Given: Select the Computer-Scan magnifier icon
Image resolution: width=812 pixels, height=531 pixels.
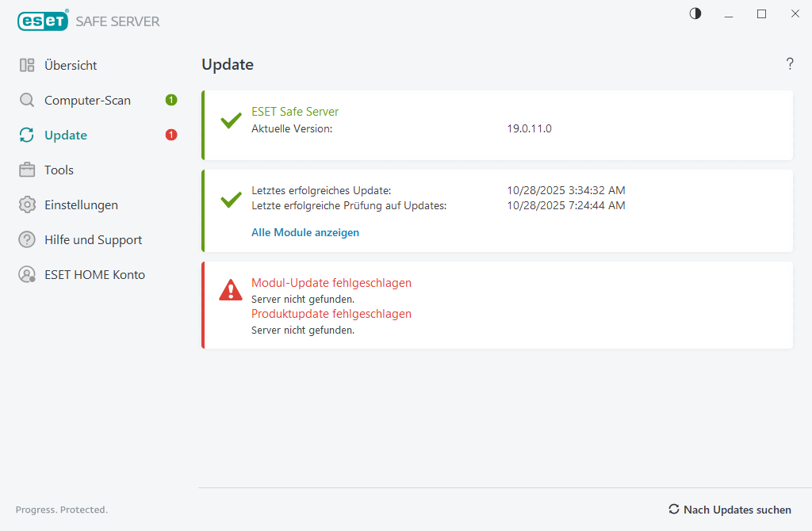Looking at the screenshot, I should coord(26,100).
